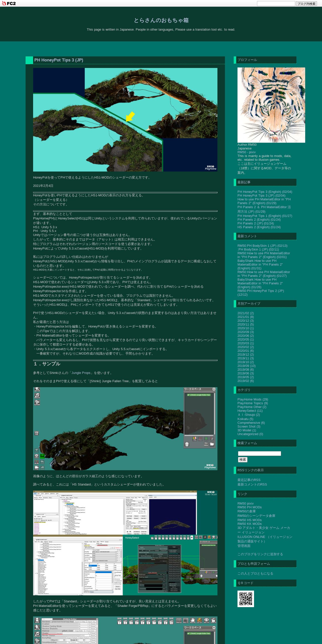
Task: Open recent post PH HoneyPot Tips 3 (English)
Action: [x=265, y=192]
